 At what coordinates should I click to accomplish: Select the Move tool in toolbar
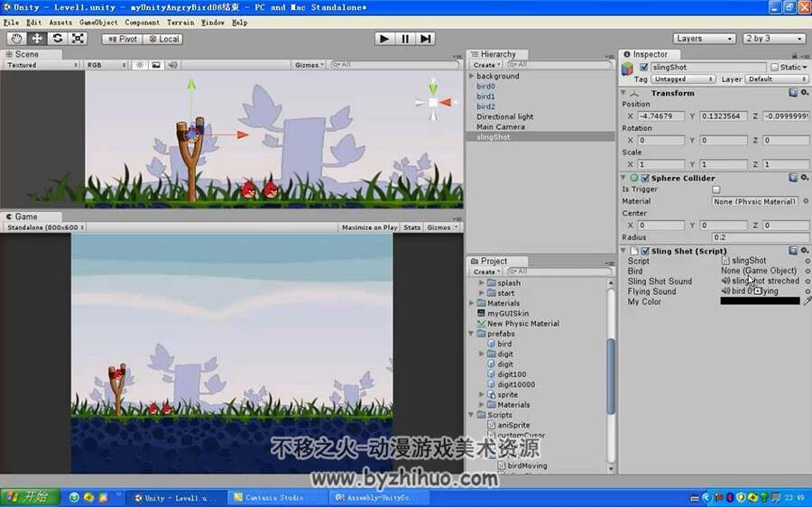tap(37, 39)
